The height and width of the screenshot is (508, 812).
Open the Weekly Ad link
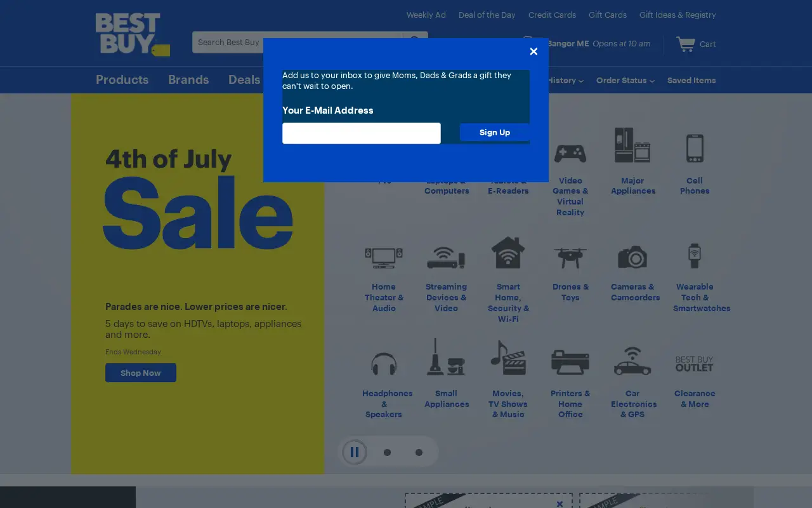426,15
